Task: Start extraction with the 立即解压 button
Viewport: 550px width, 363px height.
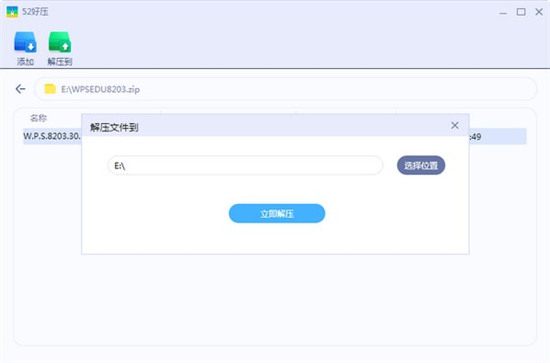Action: (277, 213)
